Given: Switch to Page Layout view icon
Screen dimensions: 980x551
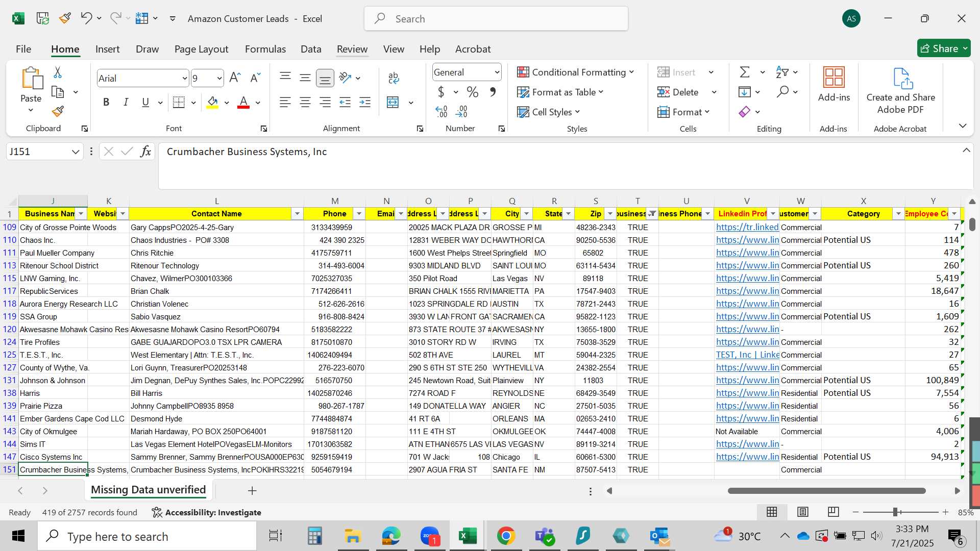Looking at the screenshot, I should point(803,512).
